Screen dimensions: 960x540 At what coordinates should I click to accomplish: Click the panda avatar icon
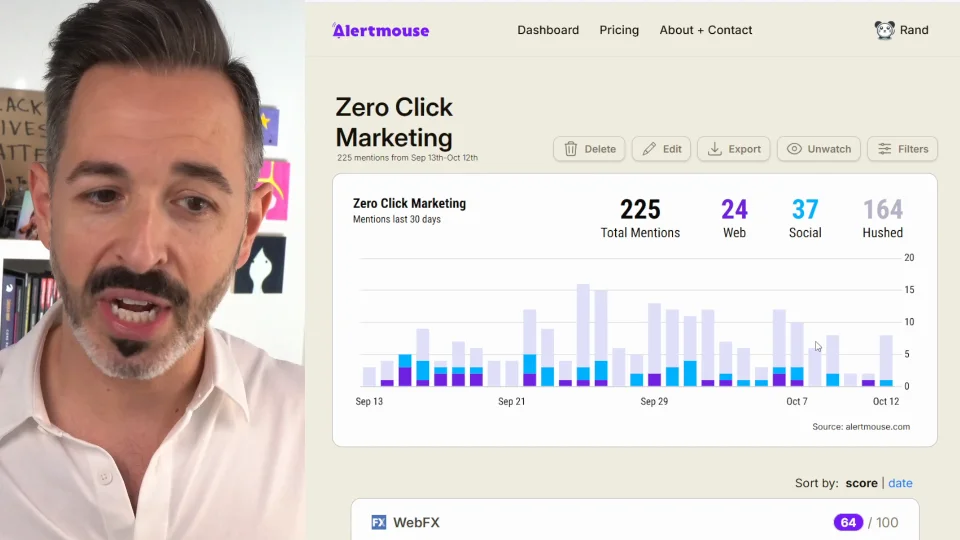pyautogui.click(x=884, y=30)
